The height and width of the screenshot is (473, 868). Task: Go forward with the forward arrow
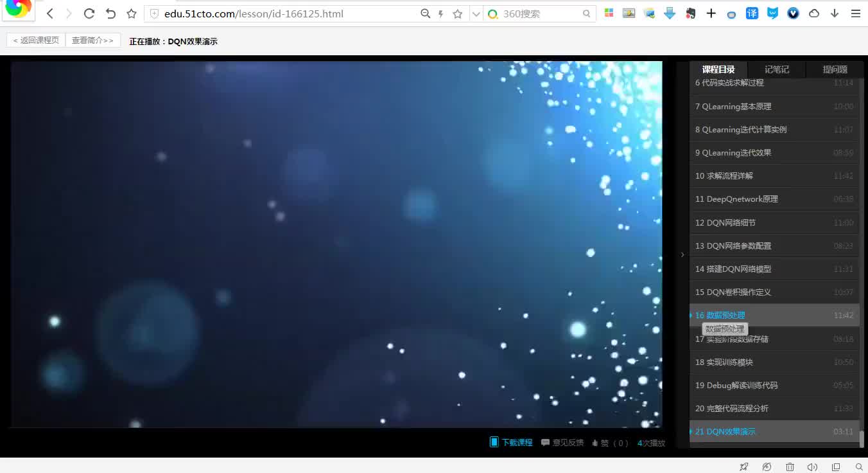click(x=69, y=13)
